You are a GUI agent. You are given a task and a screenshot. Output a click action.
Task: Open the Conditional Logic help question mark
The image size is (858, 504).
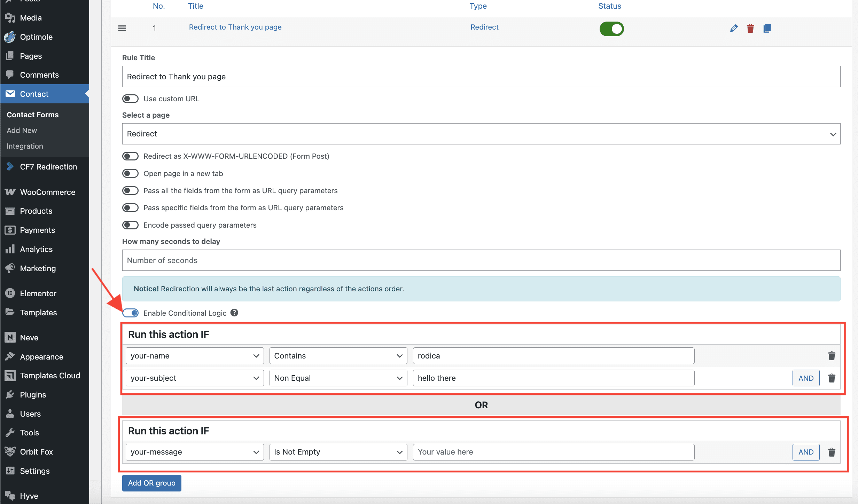(234, 313)
